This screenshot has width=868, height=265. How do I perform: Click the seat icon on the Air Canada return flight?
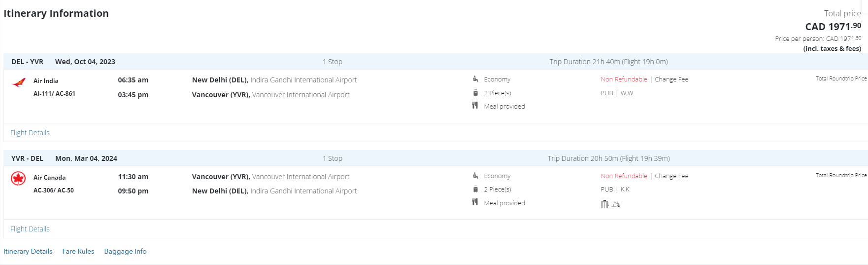coord(475,176)
